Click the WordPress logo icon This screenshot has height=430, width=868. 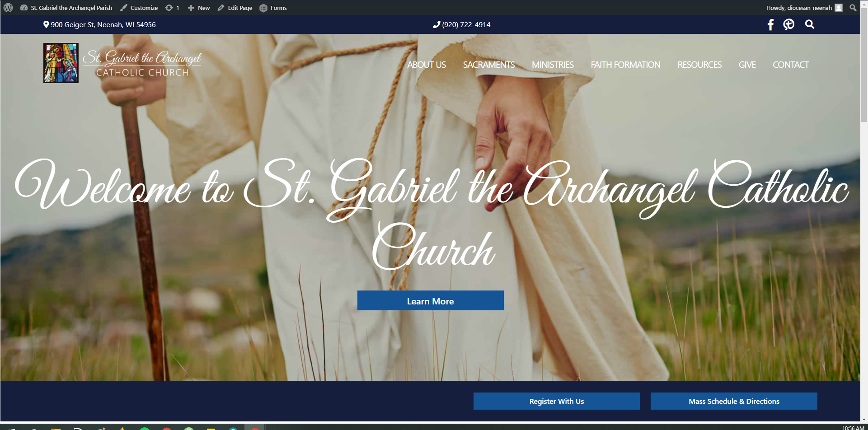click(x=8, y=8)
